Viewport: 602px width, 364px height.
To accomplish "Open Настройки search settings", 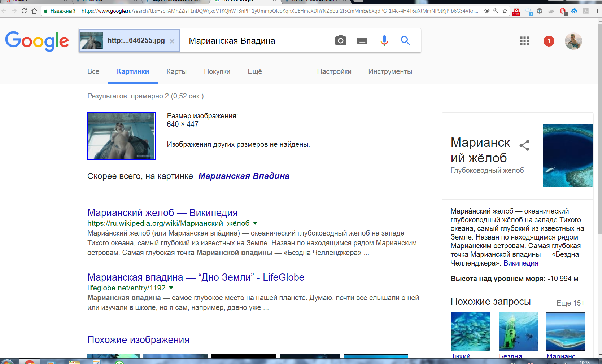I will pos(334,71).
